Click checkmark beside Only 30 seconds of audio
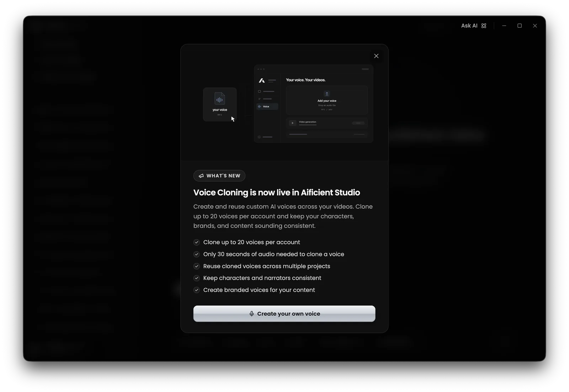The height and width of the screenshot is (392, 569). pos(197,254)
